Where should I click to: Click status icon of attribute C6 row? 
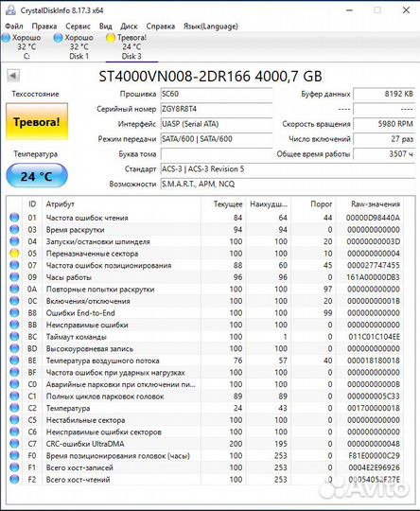coord(14,432)
